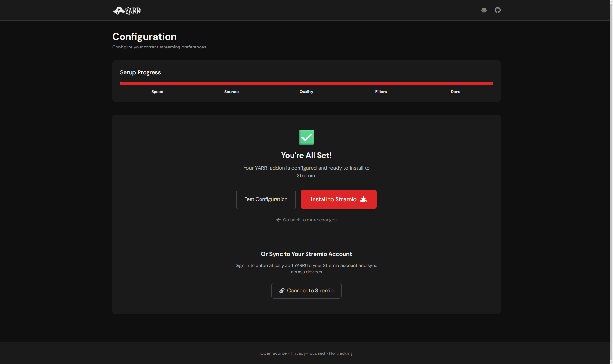
Task: Click the left arrow icon near Go back
Action: 278,220
